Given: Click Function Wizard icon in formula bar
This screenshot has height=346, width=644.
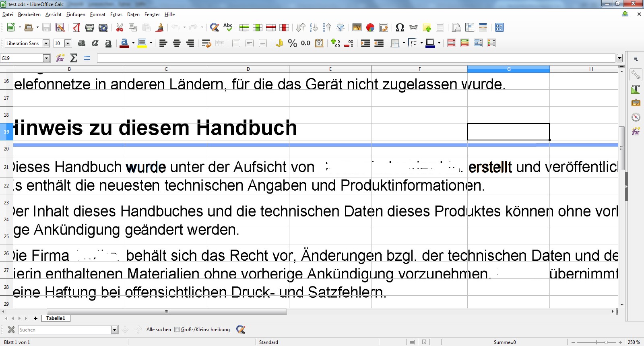Looking at the screenshot, I should point(60,58).
